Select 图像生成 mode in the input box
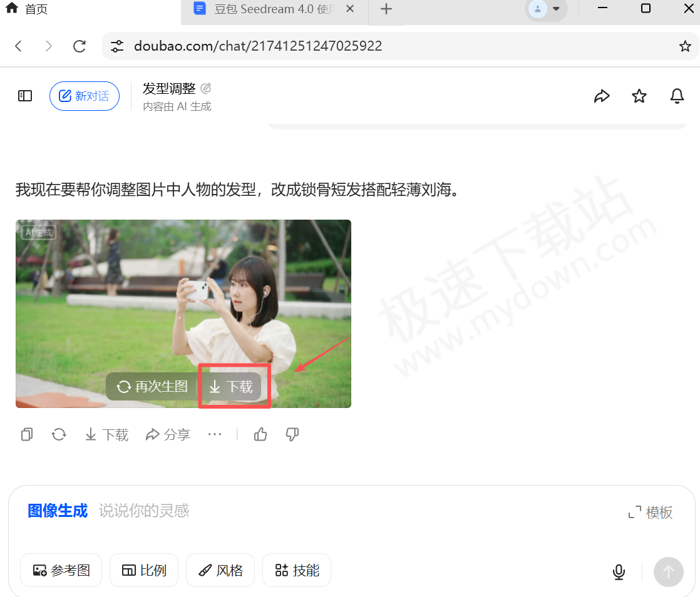700x597 pixels. (57, 510)
